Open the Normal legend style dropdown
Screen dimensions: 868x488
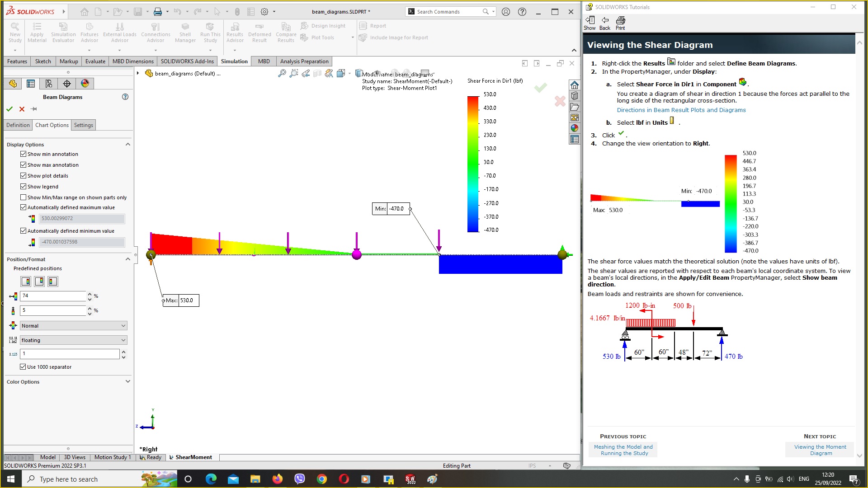coord(73,326)
